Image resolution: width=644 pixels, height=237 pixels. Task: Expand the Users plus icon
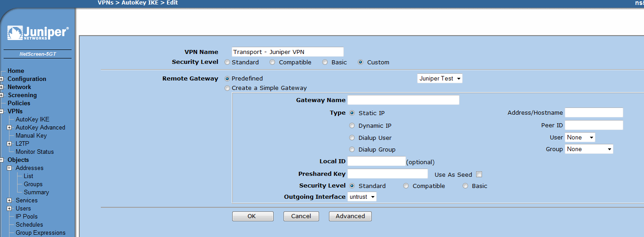pos(9,209)
